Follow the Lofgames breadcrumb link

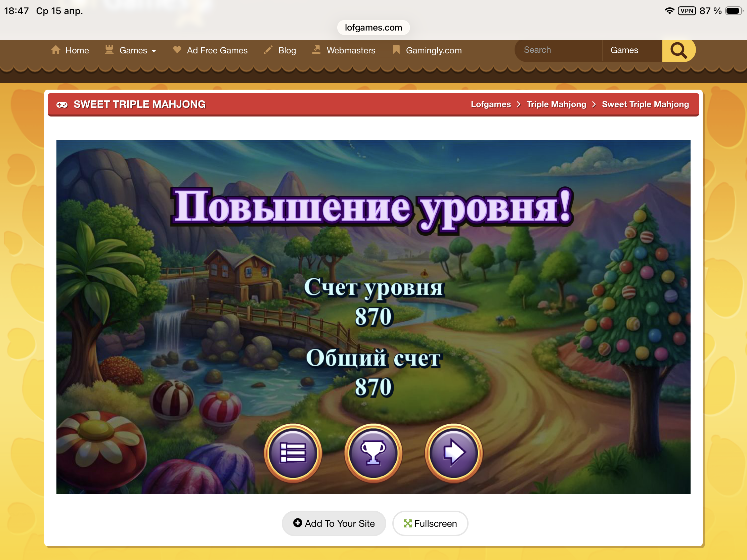coord(491,104)
